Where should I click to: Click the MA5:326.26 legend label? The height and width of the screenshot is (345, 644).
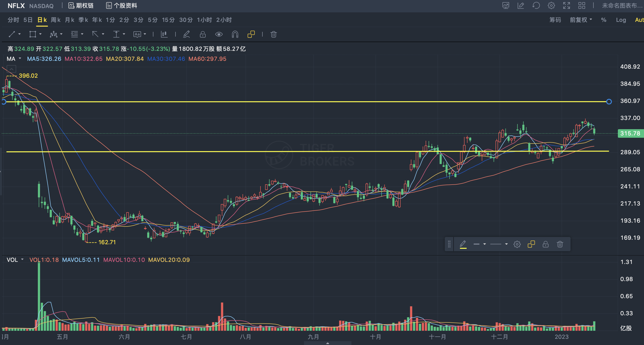(44, 59)
